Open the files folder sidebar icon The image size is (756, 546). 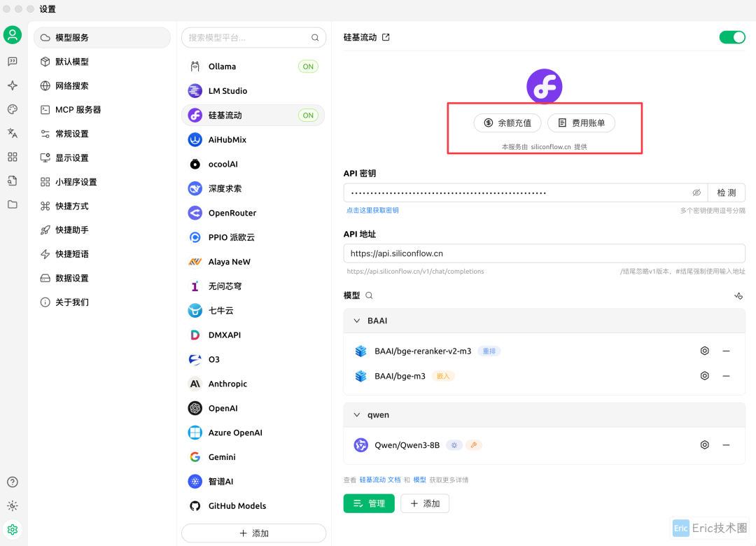click(13, 204)
